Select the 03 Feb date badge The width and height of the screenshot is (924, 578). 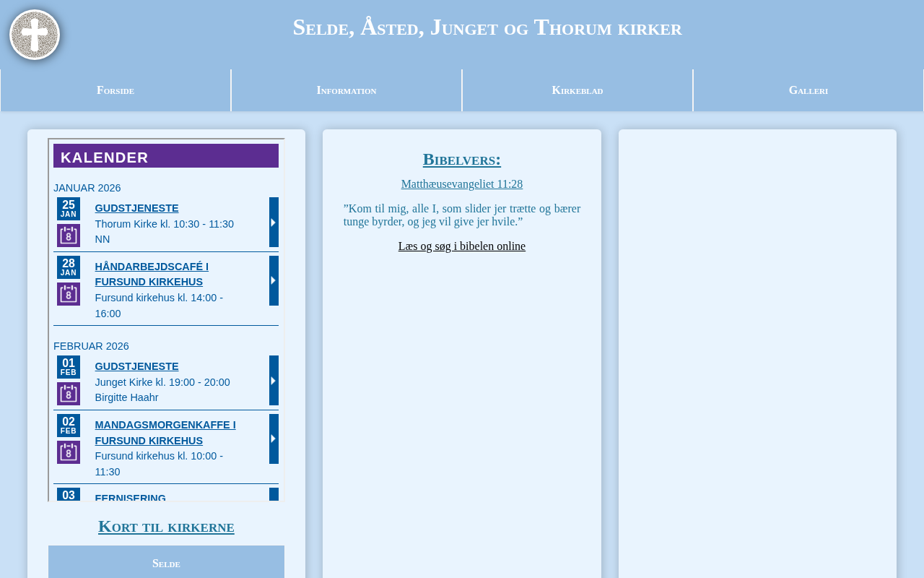tap(69, 495)
